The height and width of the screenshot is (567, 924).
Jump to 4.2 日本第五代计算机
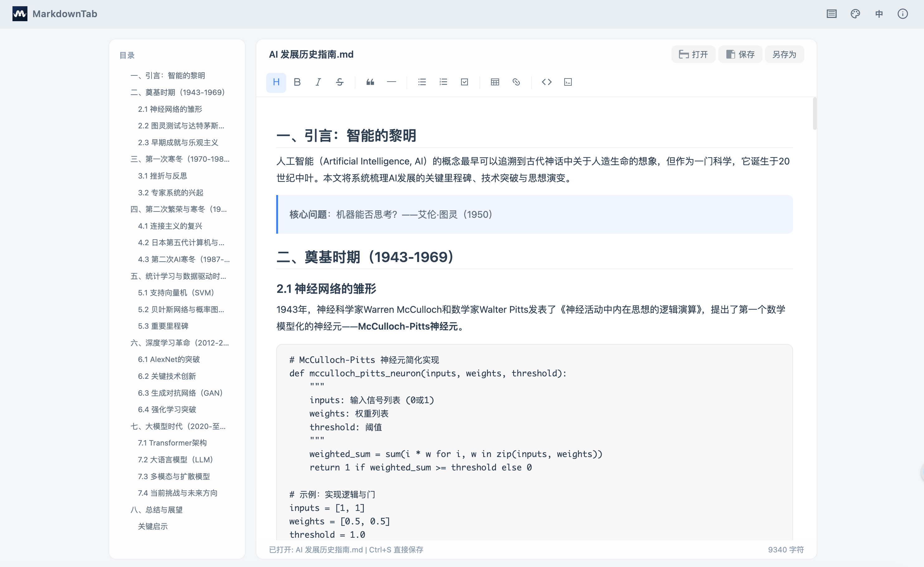(x=181, y=243)
